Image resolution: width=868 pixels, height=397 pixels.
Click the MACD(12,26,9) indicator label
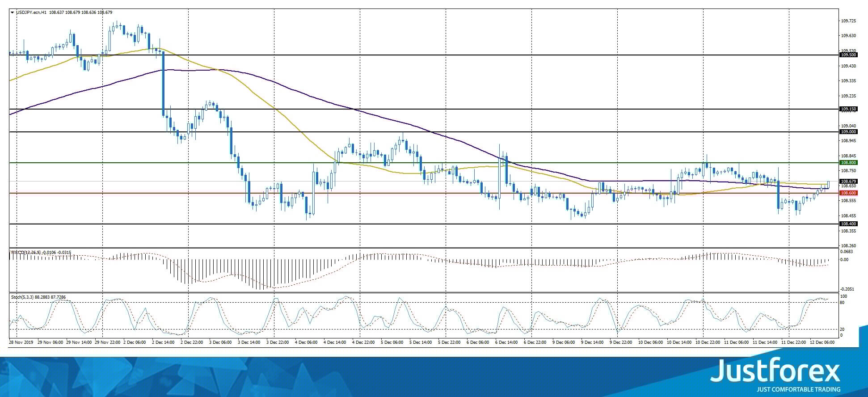26,253
